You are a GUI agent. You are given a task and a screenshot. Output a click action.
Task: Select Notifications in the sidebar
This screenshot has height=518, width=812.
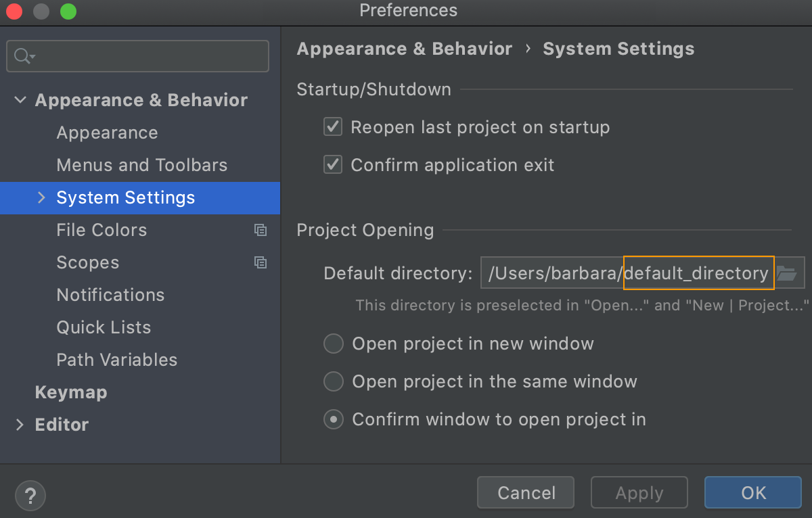(x=110, y=295)
